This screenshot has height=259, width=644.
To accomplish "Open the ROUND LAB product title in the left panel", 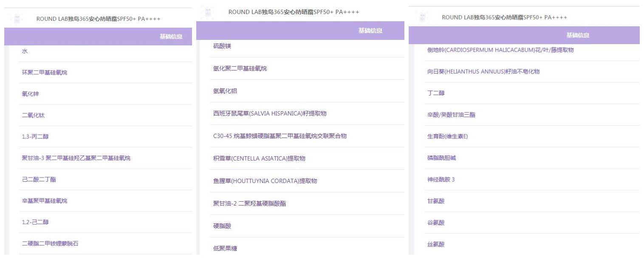I will (99, 19).
